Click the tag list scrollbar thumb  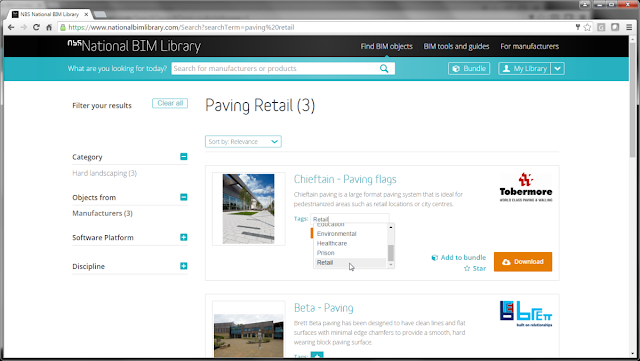point(391,253)
